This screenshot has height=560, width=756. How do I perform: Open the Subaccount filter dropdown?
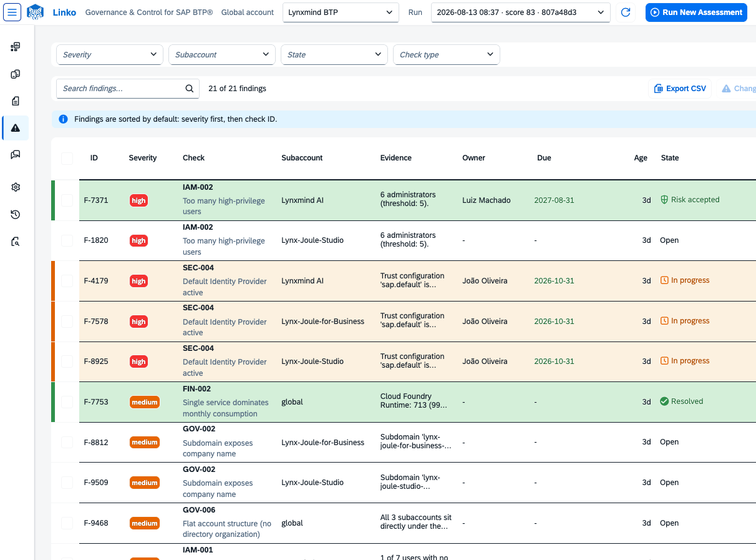tap(222, 55)
